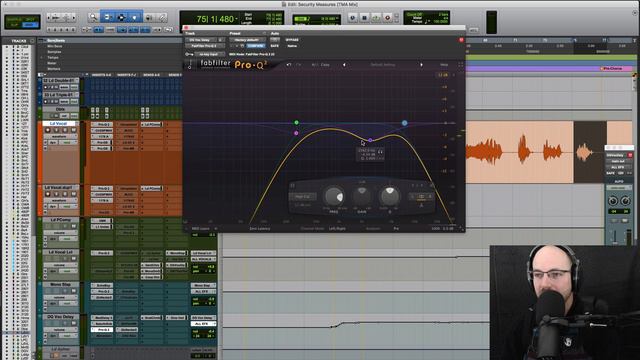Select the Bars|Beats ruler

click(56, 40)
